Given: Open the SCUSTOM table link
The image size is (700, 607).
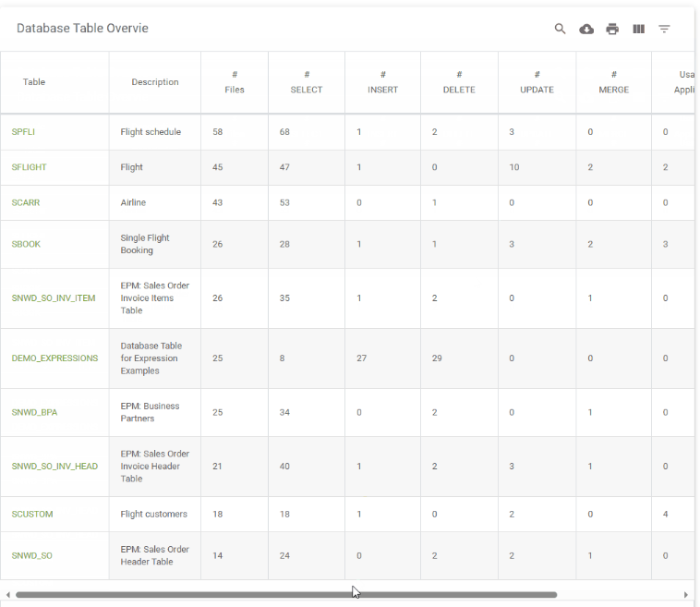Looking at the screenshot, I should [x=32, y=514].
